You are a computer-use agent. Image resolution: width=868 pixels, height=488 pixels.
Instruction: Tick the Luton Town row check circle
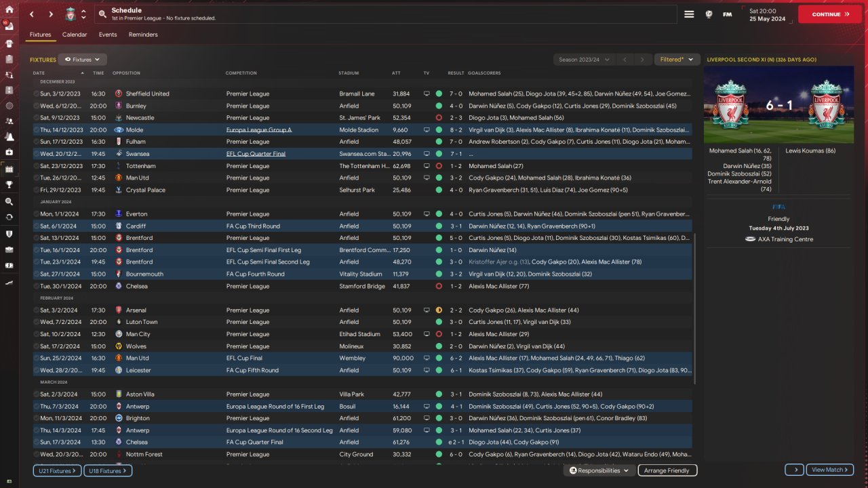(37, 322)
